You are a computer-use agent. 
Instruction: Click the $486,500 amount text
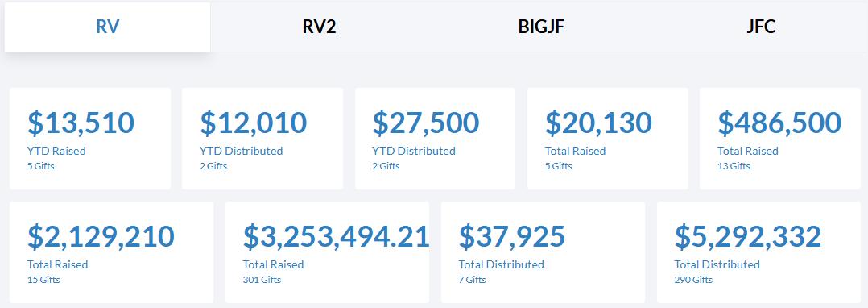(x=779, y=123)
